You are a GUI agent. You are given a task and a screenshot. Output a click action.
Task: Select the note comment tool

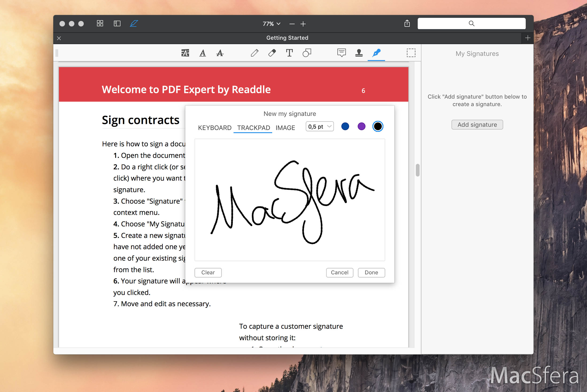coord(341,53)
